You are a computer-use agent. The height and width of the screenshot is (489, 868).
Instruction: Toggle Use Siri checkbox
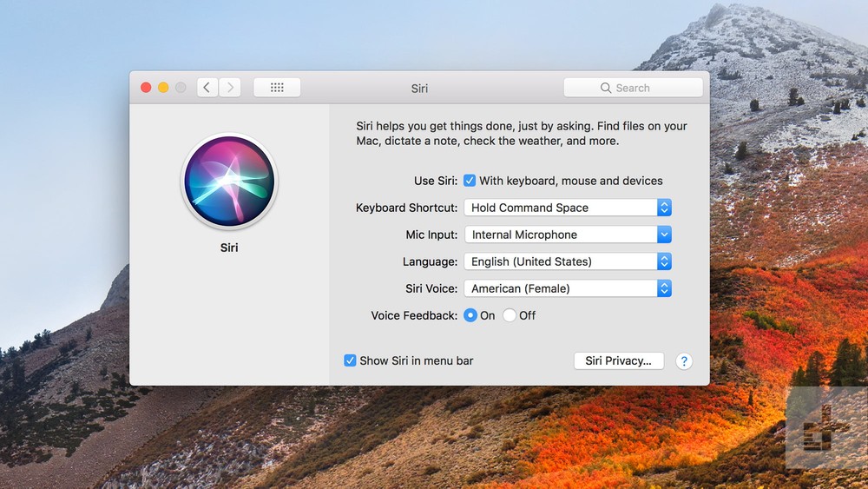point(470,181)
